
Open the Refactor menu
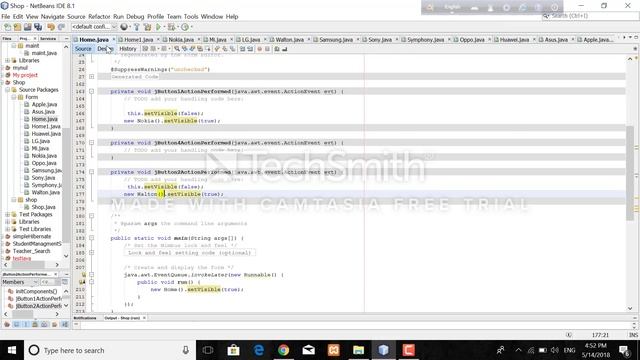[x=99, y=16]
